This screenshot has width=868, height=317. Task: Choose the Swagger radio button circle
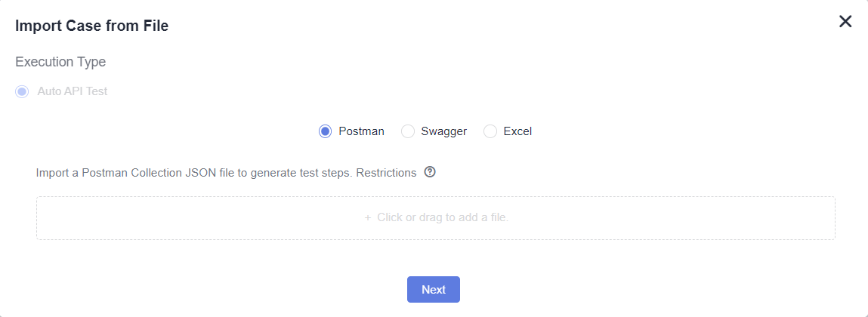(407, 131)
